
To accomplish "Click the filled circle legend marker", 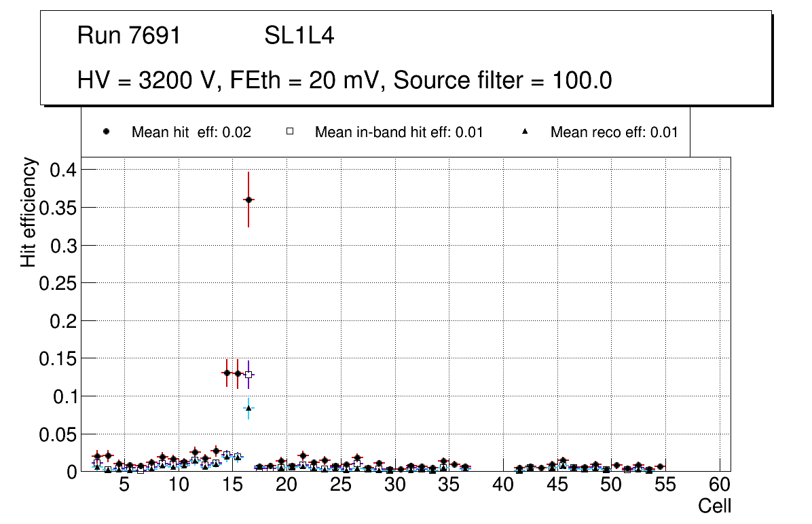I will point(107,132).
